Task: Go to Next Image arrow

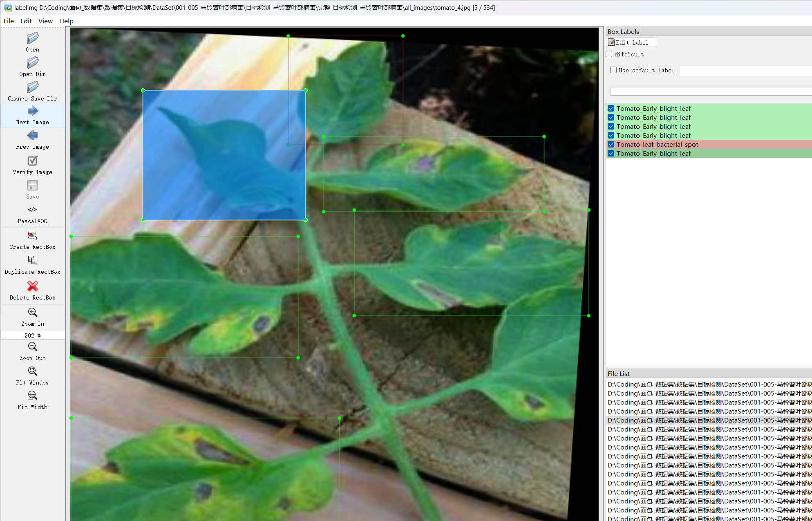Action: 33,111
